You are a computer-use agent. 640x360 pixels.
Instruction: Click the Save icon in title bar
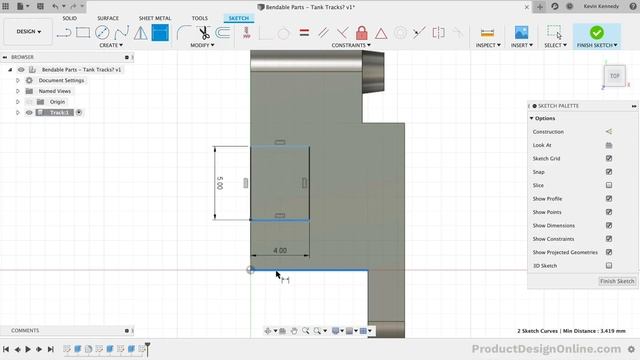tap(40, 7)
